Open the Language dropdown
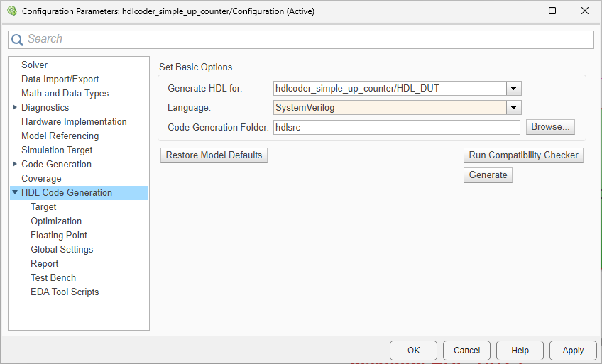602x364 pixels. (x=514, y=108)
